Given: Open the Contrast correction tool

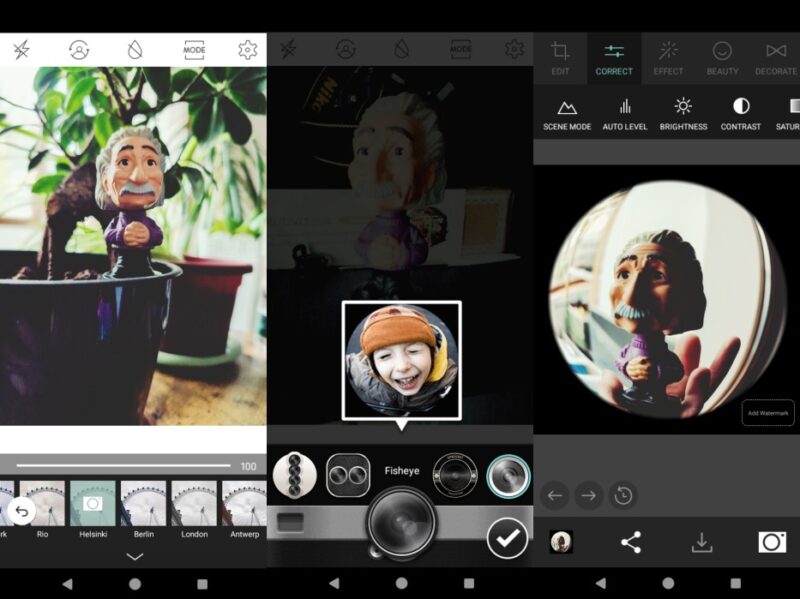Looking at the screenshot, I should coord(741,113).
